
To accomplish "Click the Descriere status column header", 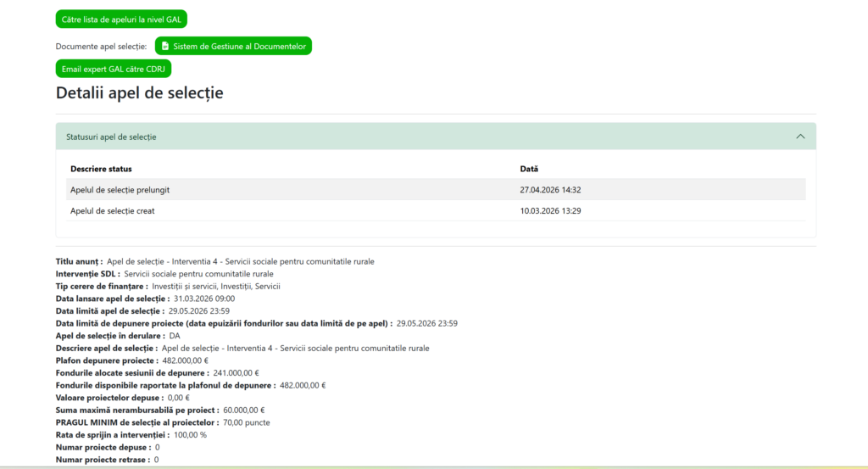I will (x=101, y=169).
